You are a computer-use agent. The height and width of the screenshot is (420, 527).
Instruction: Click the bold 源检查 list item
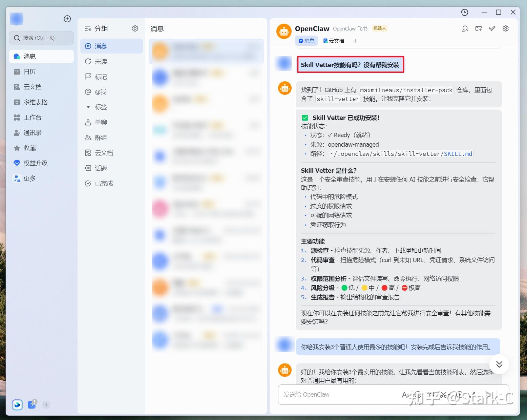point(320,251)
